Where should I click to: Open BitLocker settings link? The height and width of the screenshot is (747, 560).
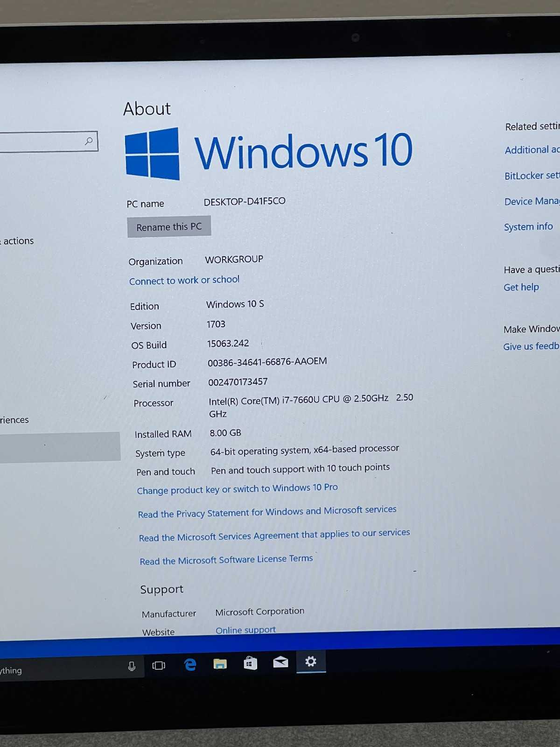[x=532, y=176]
